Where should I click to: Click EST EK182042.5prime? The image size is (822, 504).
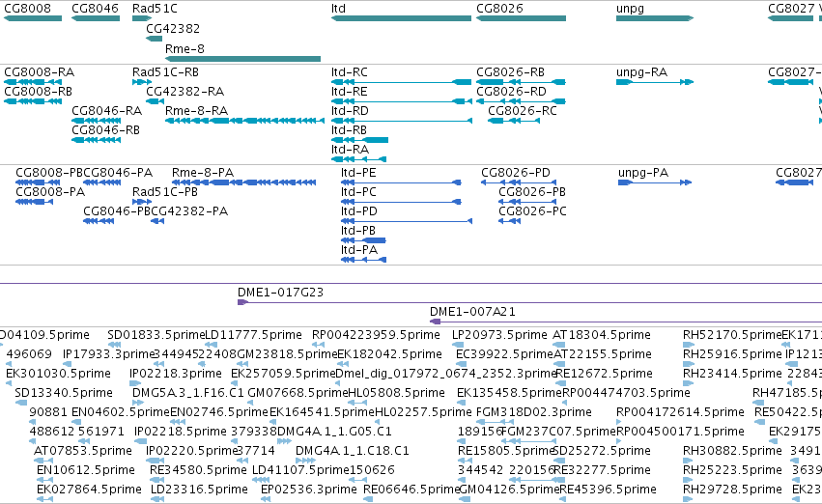coord(389,354)
